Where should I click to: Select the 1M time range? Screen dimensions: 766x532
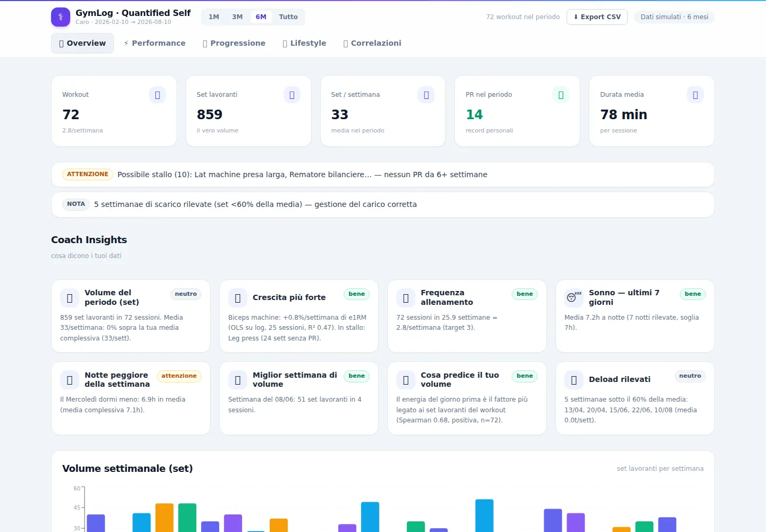[x=214, y=17]
